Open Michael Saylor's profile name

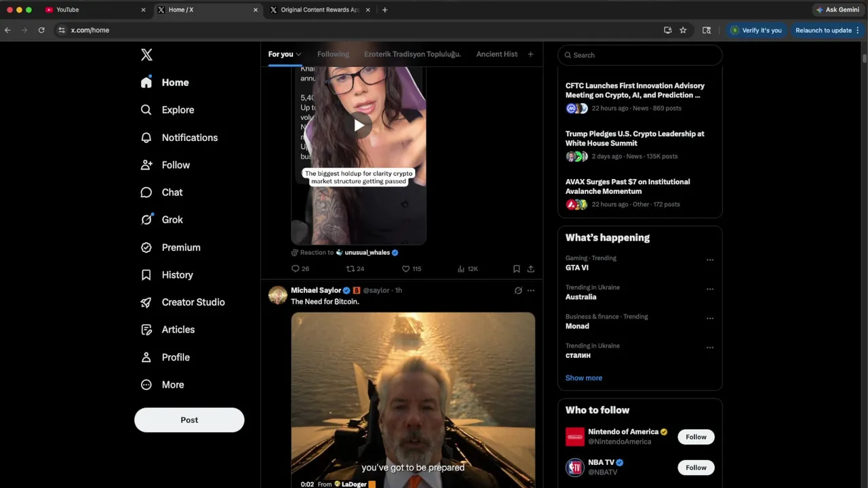[316, 291]
